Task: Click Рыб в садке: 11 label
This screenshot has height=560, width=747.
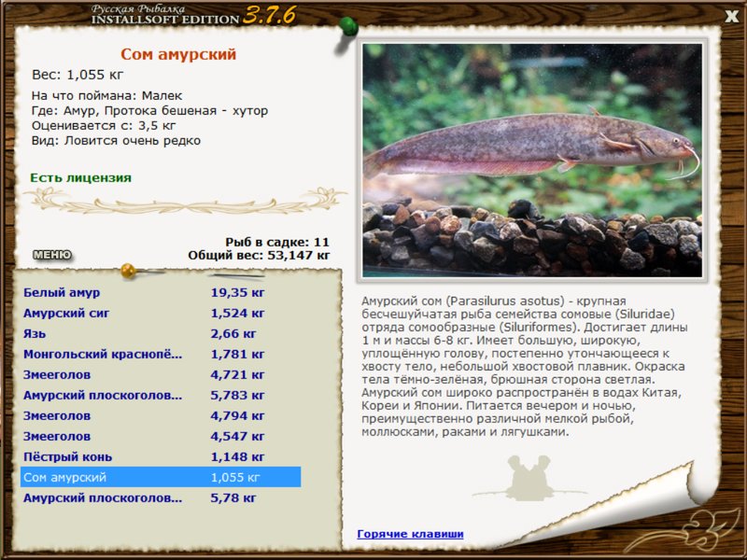Action: coord(277,242)
